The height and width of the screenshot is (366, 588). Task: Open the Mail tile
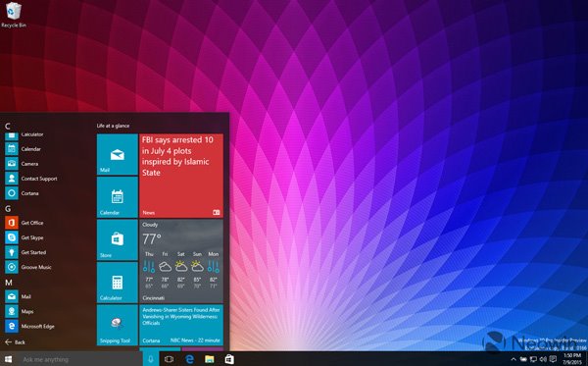click(118, 154)
